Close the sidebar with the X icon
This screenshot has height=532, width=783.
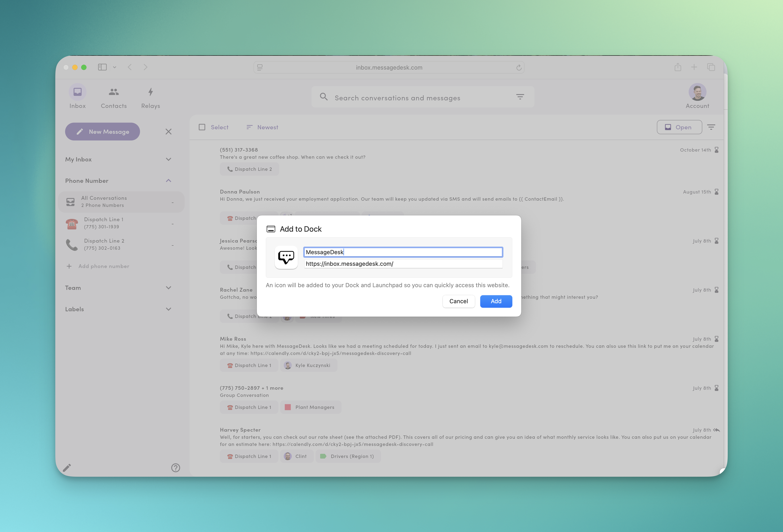tap(169, 132)
